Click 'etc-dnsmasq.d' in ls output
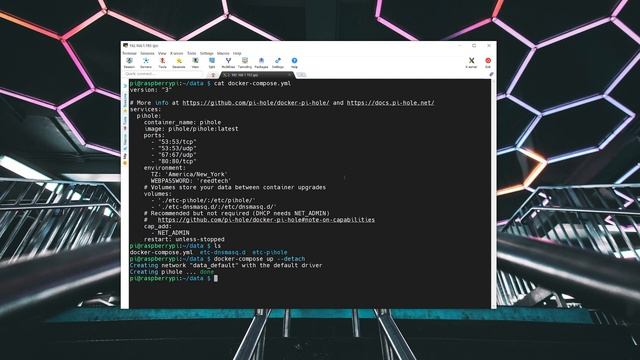The height and width of the screenshot is (360, 640). point(223,253)
